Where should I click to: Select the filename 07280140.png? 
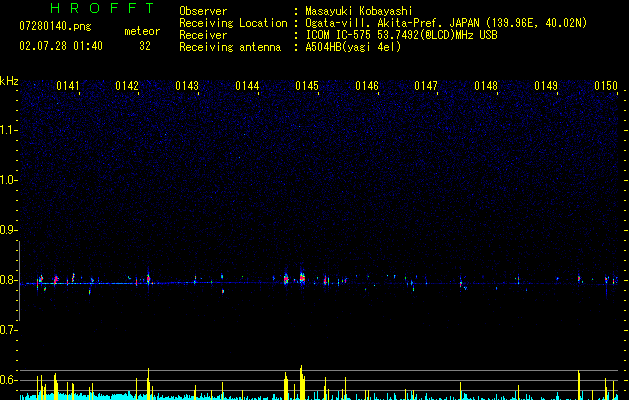[x=55, y=26]
